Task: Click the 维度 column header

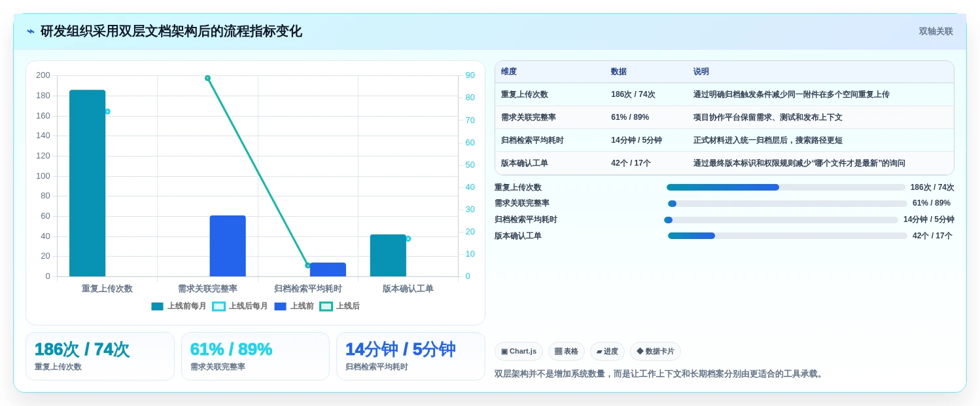Action: click(509, 72)
